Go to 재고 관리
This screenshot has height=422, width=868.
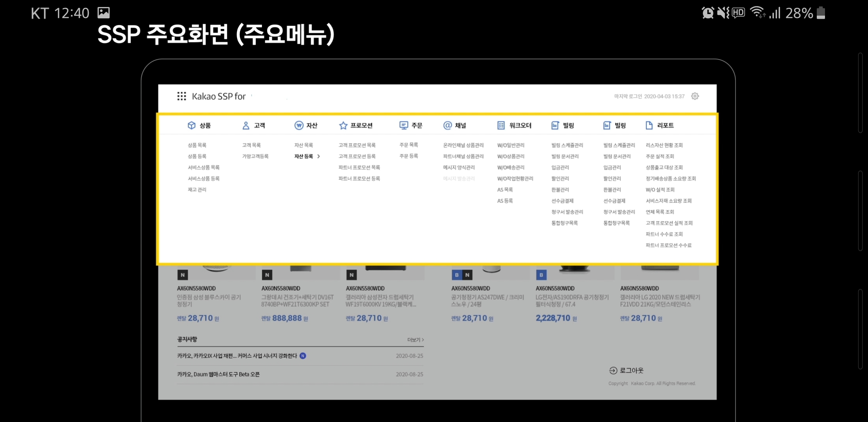(197, 190)
